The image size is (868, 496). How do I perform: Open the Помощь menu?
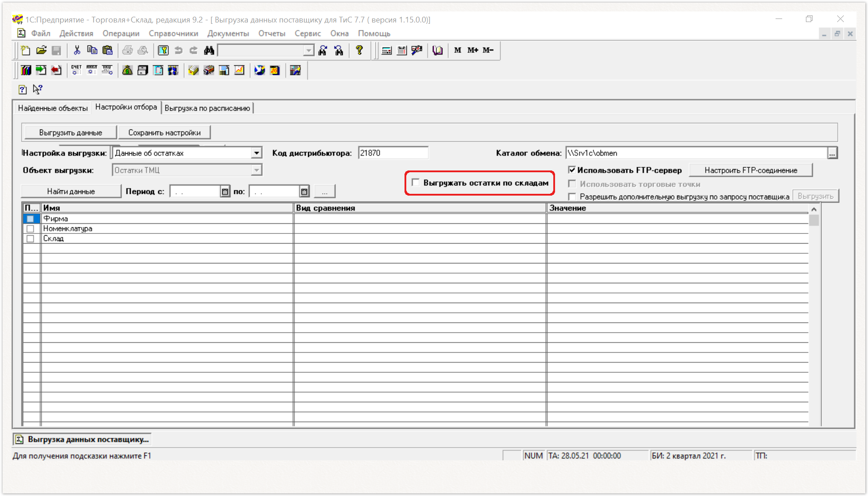[x=374, y=33]
